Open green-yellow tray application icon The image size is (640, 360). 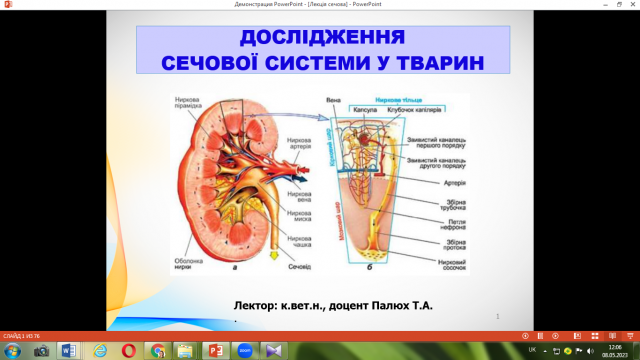coord(568,351)
